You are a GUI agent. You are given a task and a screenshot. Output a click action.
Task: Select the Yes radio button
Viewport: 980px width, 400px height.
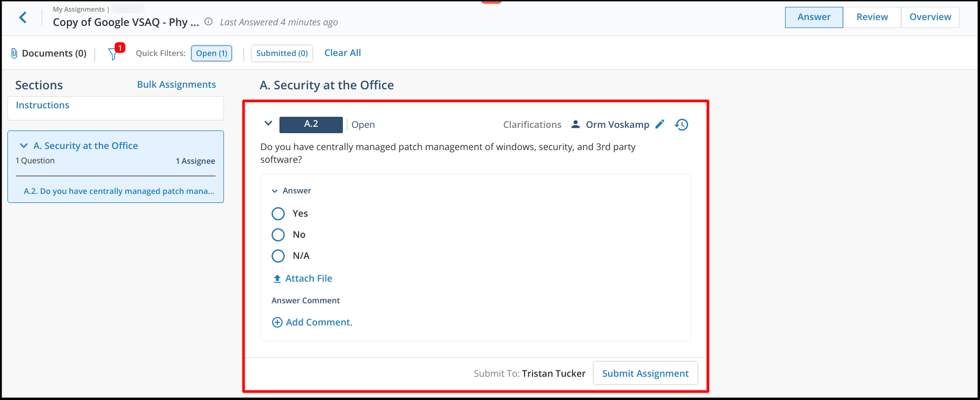point(278,213)
